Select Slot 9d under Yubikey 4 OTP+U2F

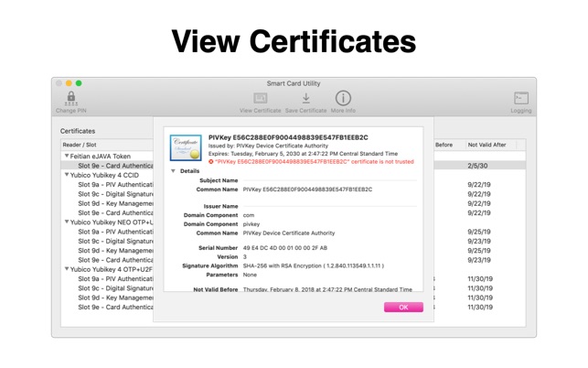point(115,298)
